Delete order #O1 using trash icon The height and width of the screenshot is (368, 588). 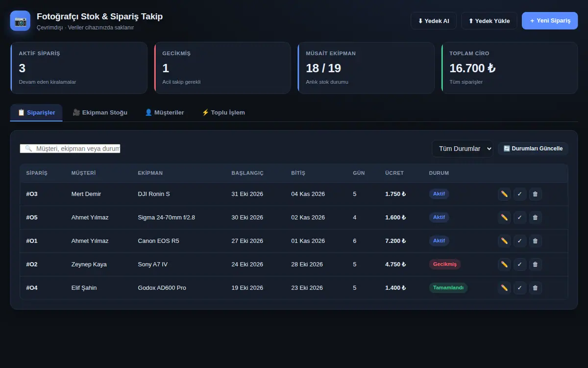coord(535,241)
